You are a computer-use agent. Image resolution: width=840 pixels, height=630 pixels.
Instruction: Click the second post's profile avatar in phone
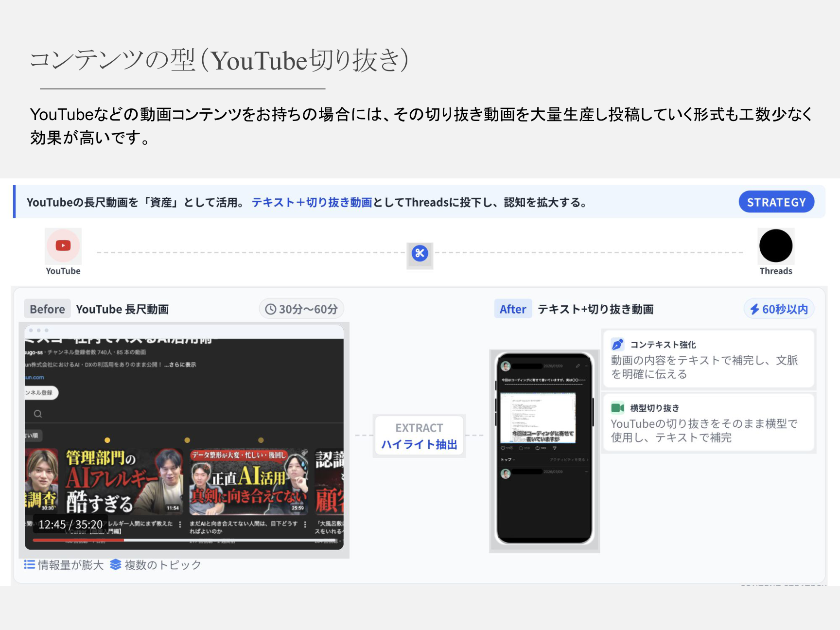(506, 473)
